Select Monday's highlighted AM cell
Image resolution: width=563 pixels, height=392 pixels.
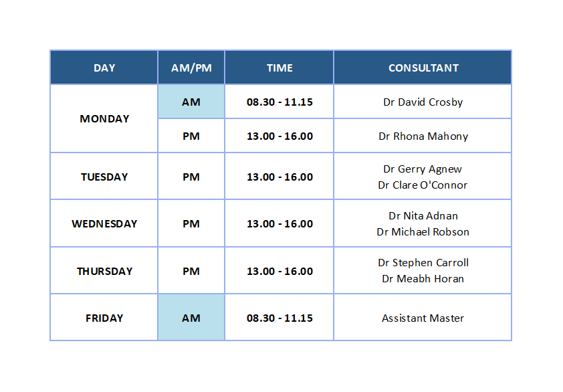191,102
